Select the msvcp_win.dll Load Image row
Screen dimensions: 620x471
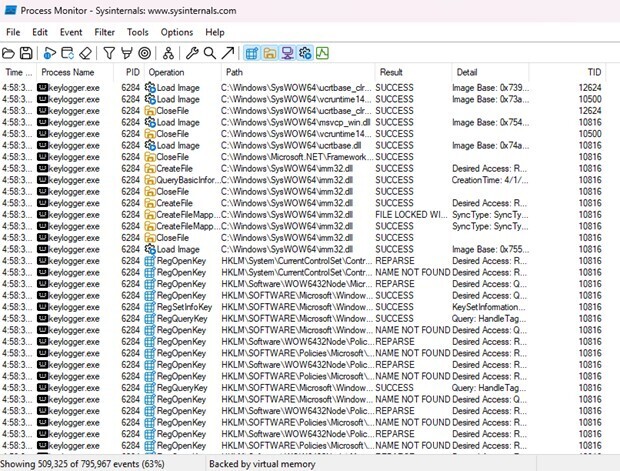[x=302, y=123]
